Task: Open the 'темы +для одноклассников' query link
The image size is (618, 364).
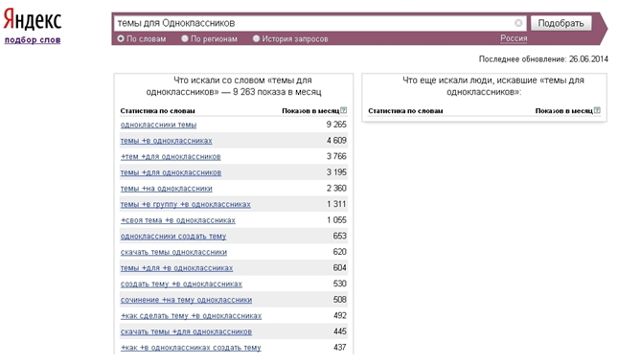Action: tap(172, 172)
